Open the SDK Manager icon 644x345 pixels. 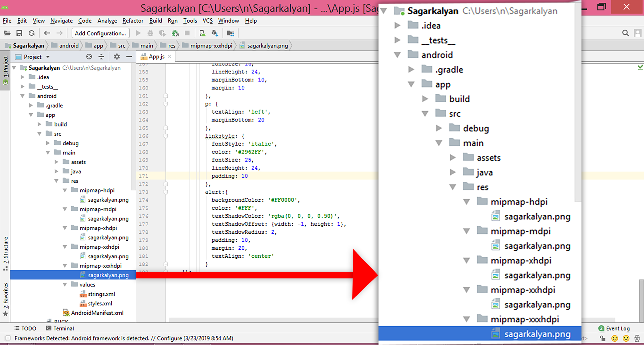(x=215, y=33)
